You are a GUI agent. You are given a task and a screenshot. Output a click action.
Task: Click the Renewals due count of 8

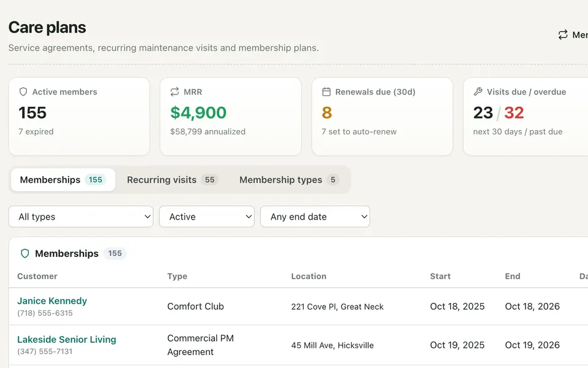326,113
